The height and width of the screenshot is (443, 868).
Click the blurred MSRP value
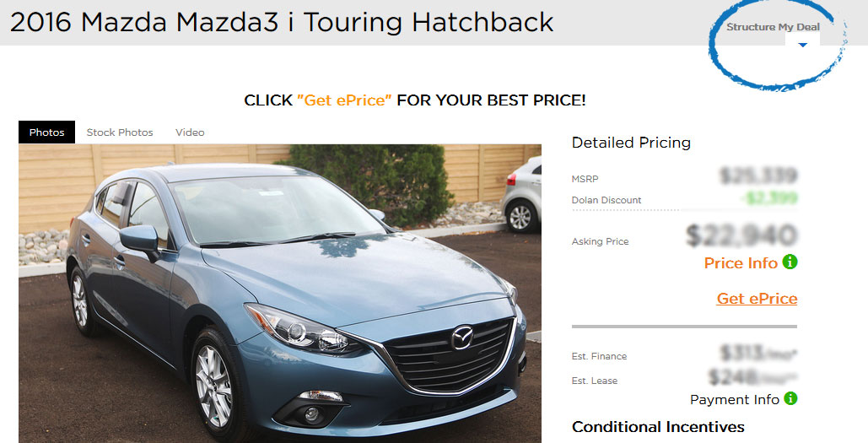758,176
